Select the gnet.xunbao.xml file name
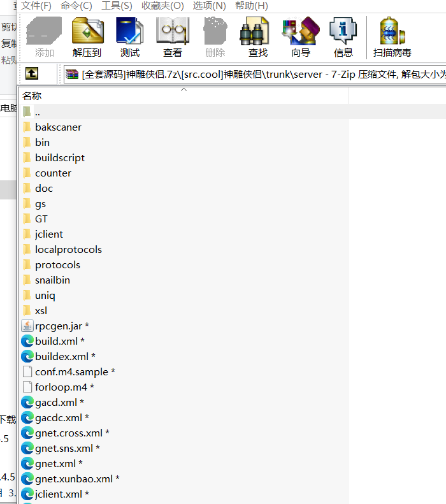 pyautogui.click(x=74, y=479)
